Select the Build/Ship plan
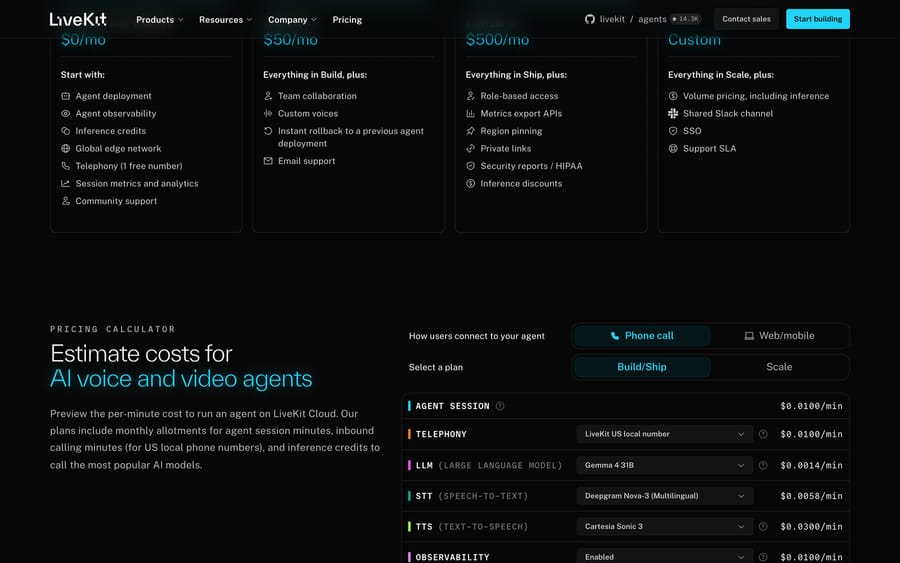This screenshot has width=900, height=563. [x=642, y=367]
